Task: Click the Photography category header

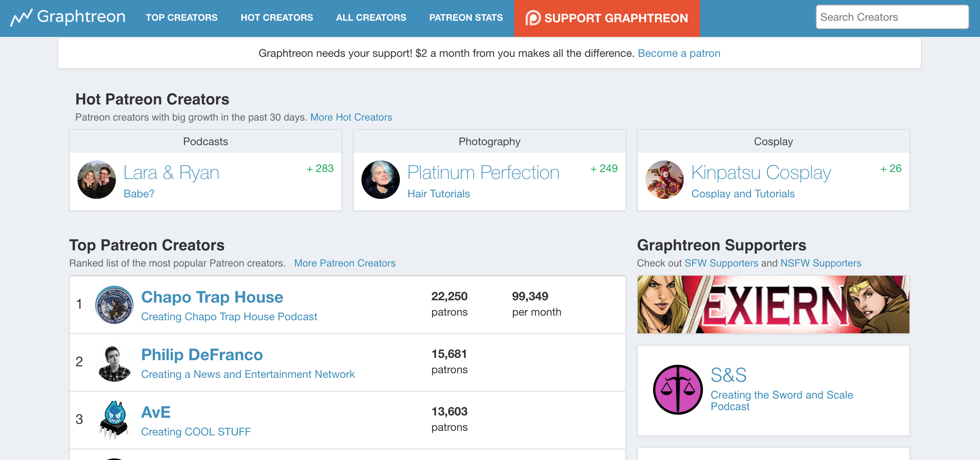Action: 490,142
